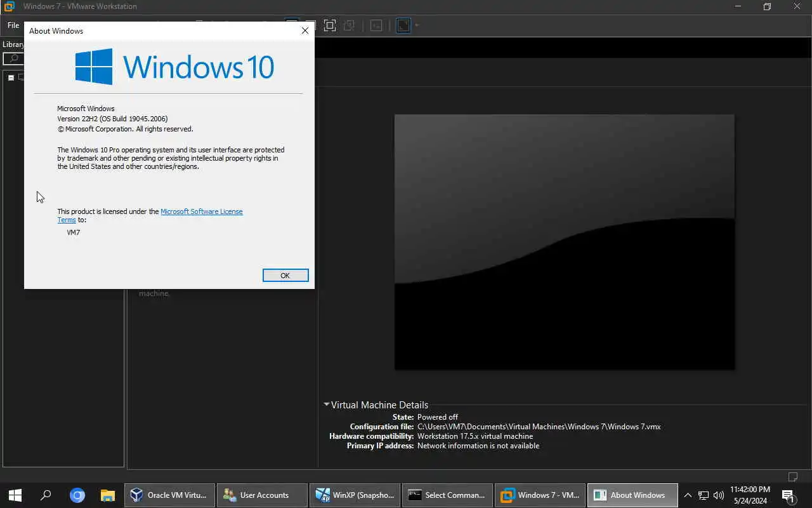
Task: Show hidden tray icons chevron
Action: click(688, 495)
